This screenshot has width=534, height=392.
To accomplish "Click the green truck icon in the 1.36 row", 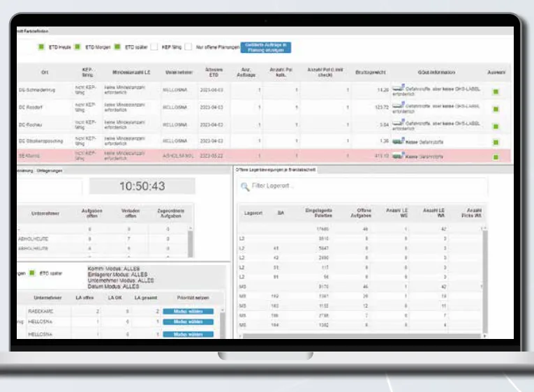I will coord(398,141).
